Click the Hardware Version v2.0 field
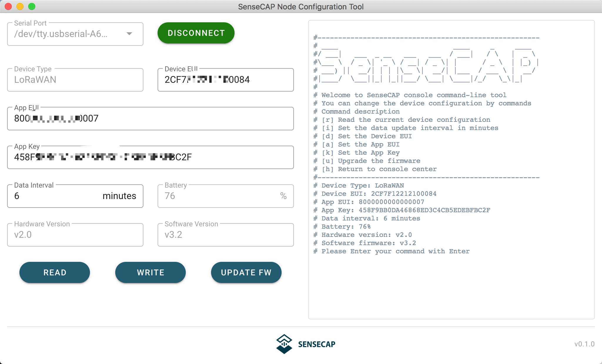This screenshot has width=602, height=364. tap(75, 235)
